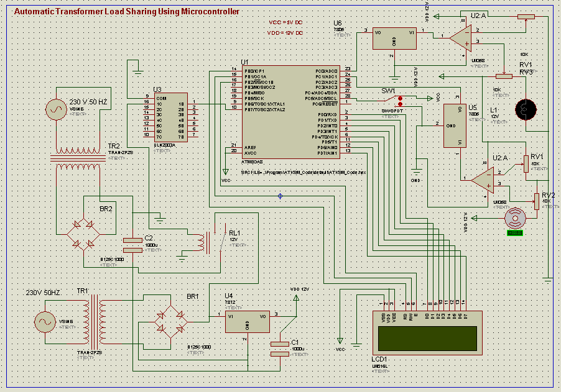This screenshot has width=561, height=392.
Task: Select the RL1 12V relay
Action: coord(210,241)
